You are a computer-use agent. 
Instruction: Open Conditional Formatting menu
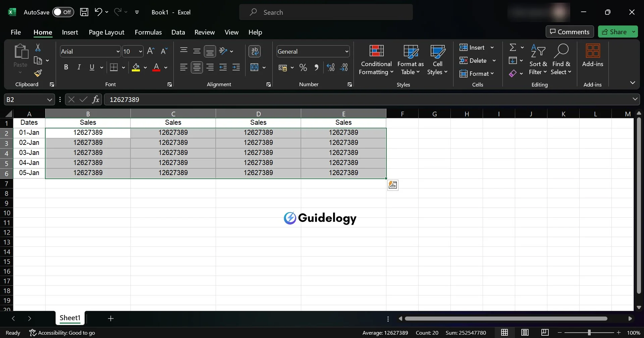click(376, 60)
